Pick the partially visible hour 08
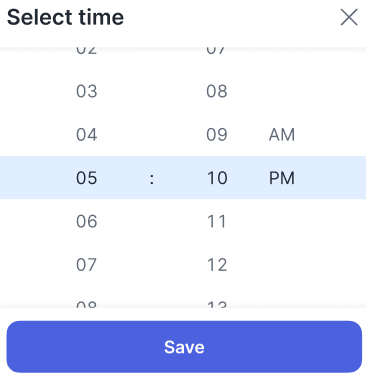 [x=87, y=304]
